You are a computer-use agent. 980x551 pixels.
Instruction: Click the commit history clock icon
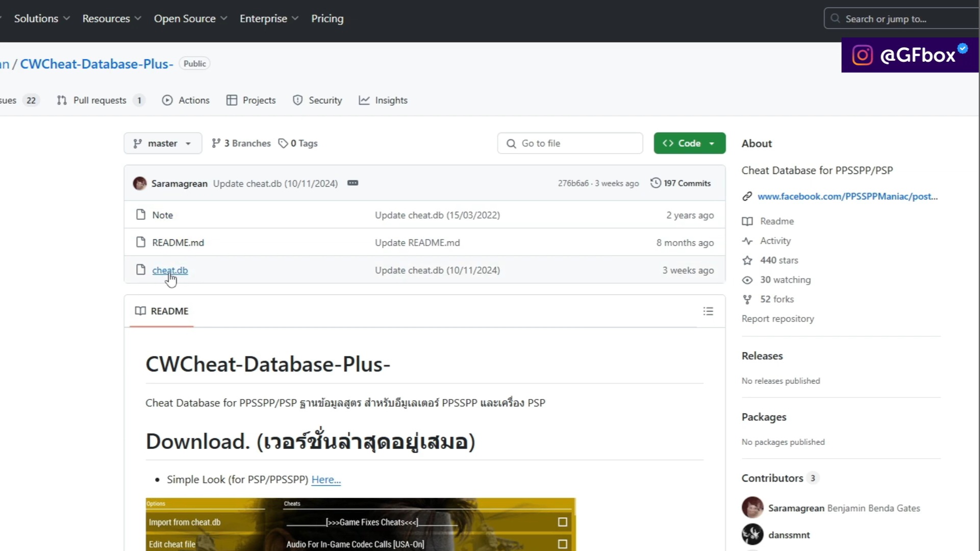[656, 183]
